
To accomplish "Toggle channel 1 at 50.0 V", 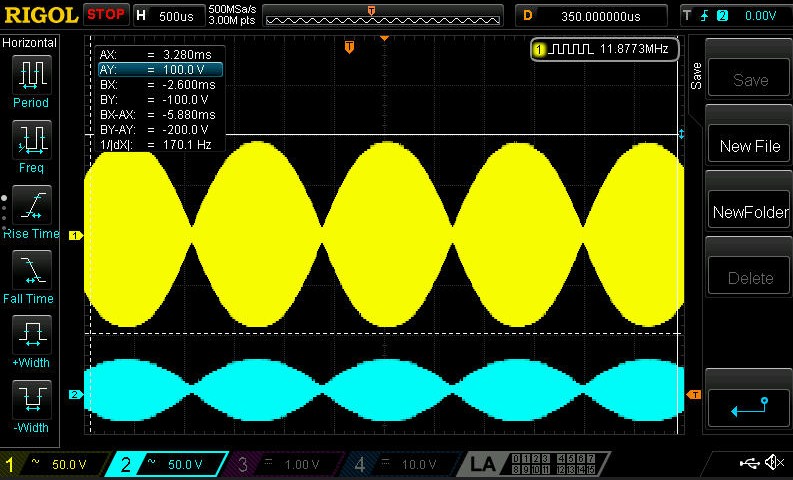I will (53, 465).
